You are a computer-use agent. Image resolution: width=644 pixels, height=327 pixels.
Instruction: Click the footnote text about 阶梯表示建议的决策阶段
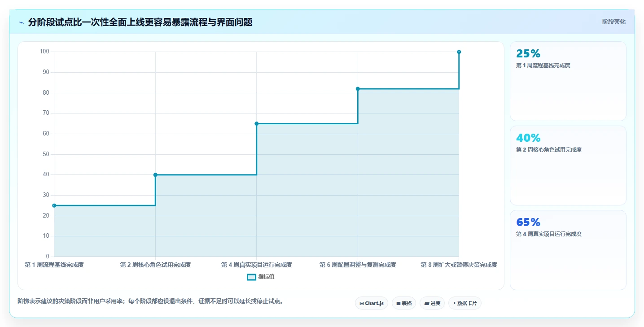click(x=150, y=301)
